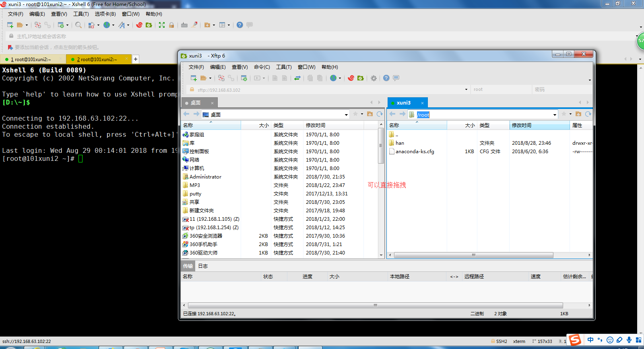Expand Xshell layout icon dropdown arrow
This screenshot has height=349, width=644.
229,25
